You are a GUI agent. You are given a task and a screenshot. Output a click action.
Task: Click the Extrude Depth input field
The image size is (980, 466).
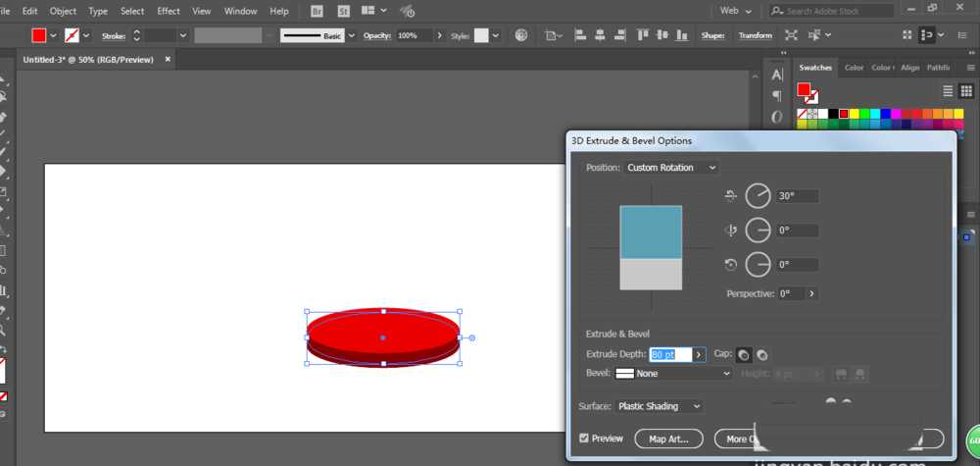670,354
